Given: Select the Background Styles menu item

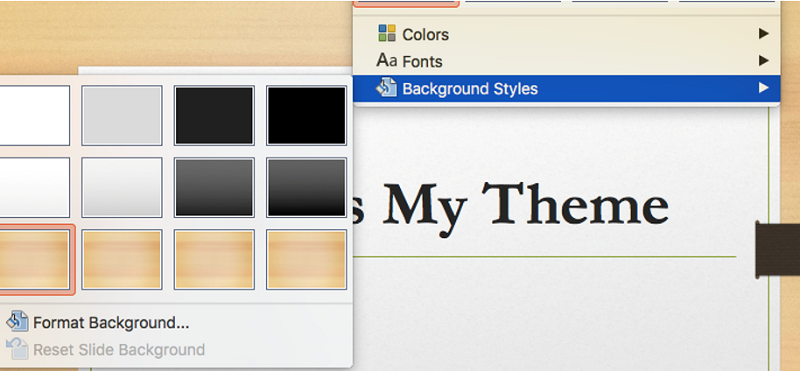Looking at the screenshot, I should pyautogui.click(x=566, y=88).
